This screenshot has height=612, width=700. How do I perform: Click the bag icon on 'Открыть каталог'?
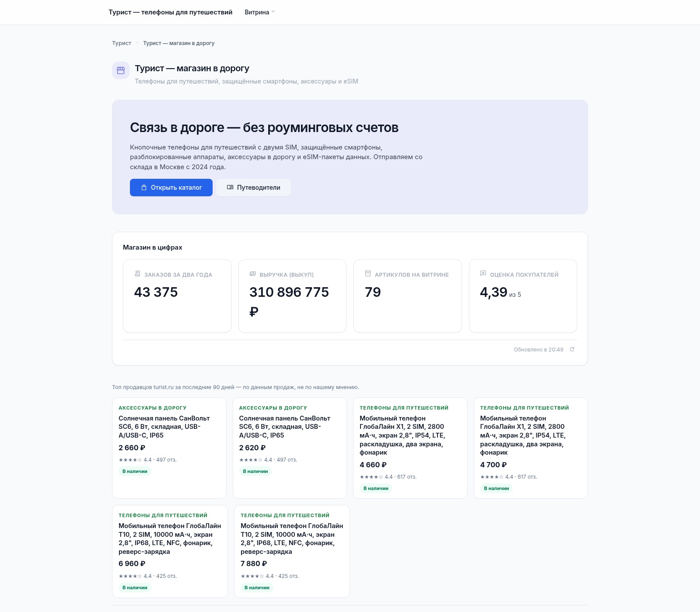click(144, 188)
